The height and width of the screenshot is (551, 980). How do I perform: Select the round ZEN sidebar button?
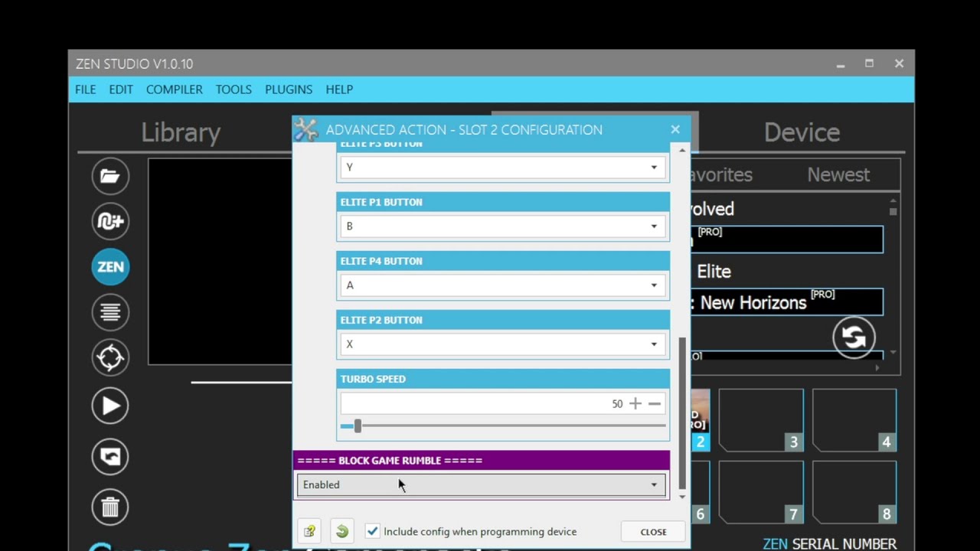(x=110, y=267)
